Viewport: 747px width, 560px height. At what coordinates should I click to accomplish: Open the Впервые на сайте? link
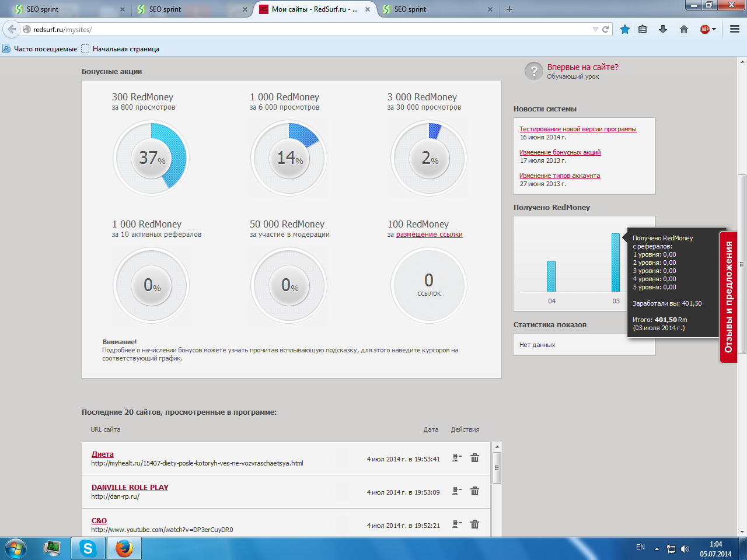pyautogui.click(x=582, y=67)
